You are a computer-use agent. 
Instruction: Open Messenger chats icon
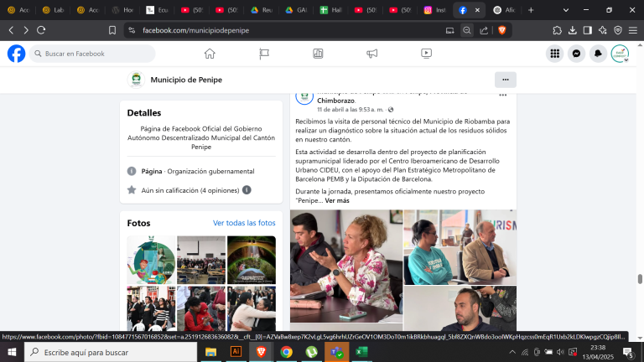point(576,54)
